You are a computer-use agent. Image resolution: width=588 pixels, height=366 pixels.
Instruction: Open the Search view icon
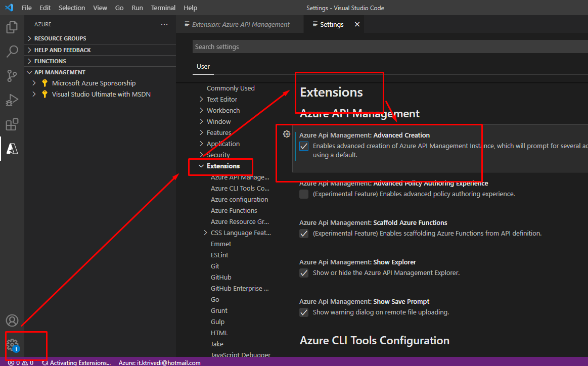click(12, 52)
